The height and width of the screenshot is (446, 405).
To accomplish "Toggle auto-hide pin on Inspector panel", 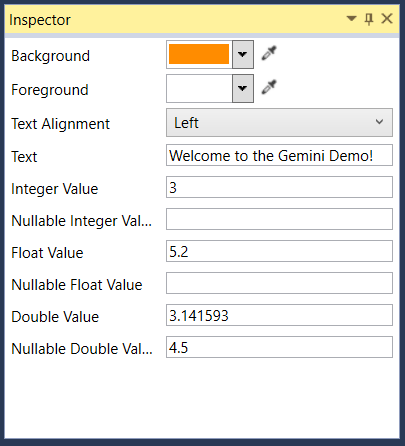I will coord(369,19).
